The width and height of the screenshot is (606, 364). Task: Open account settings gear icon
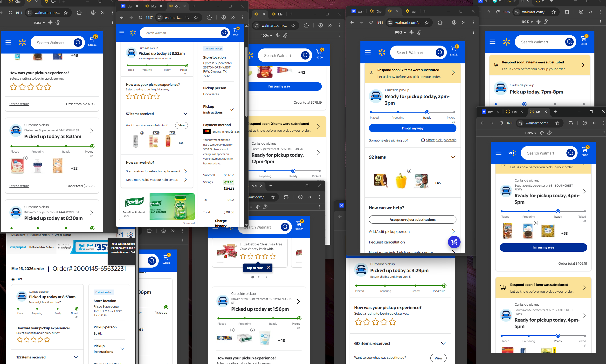(130, 235)
